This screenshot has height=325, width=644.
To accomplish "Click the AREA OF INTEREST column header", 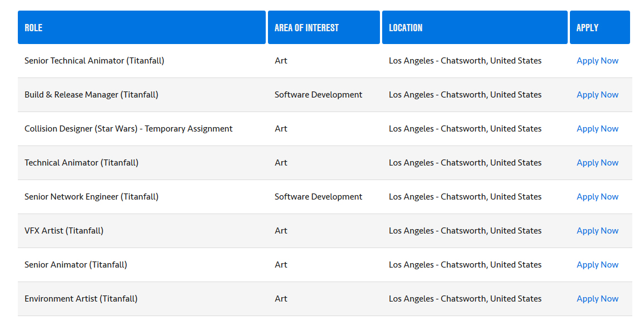I will click(x=324, y=27).
